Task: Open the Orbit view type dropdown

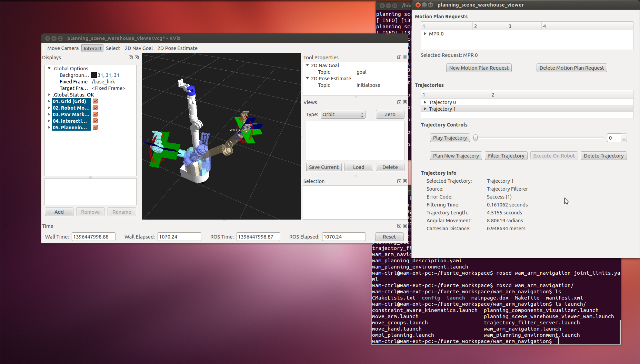Action: click(x=343, y=114)
